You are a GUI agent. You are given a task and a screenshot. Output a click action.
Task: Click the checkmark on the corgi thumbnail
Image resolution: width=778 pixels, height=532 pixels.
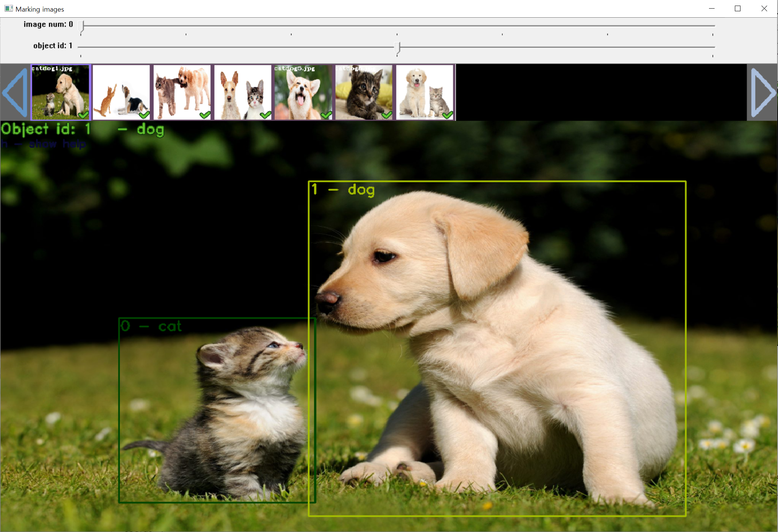point(326,115)
